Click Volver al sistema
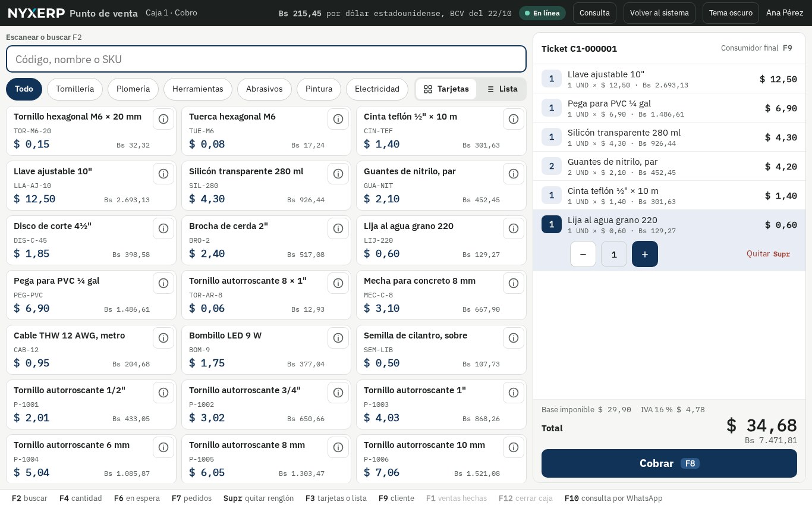812x508 pixels. (x=659, y=13)
